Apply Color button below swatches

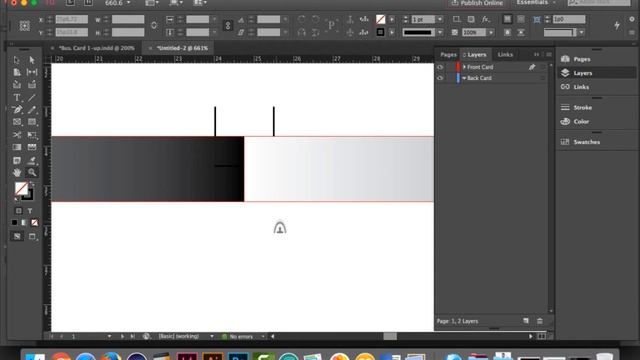(14, 222)
